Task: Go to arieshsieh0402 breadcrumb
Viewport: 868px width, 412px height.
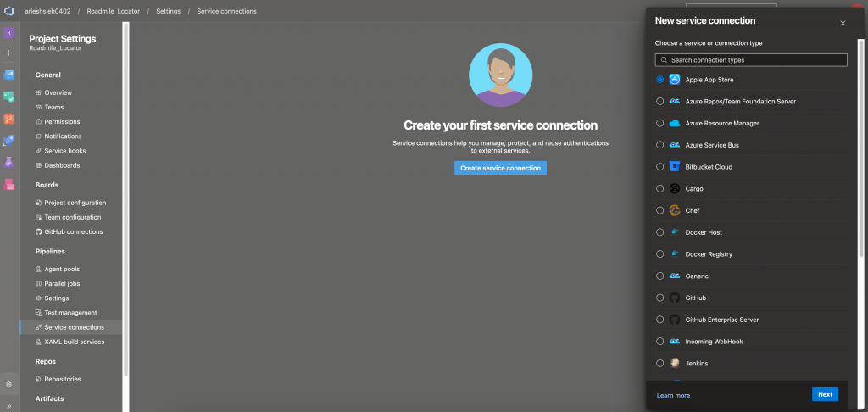Action: [47, 11]
